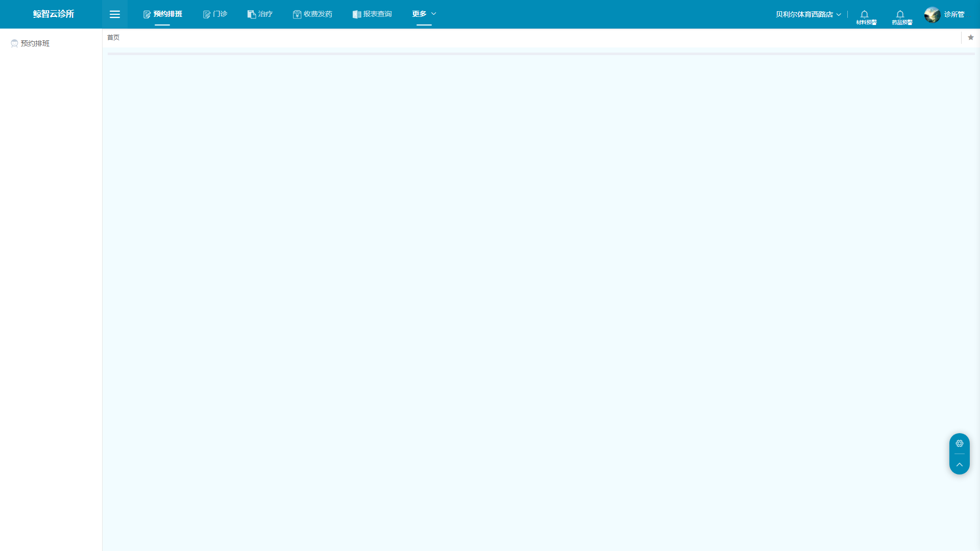Click the 首页 breadcrumb tab
This screenshot has height=551, width=980.
[x=113, y=37]
